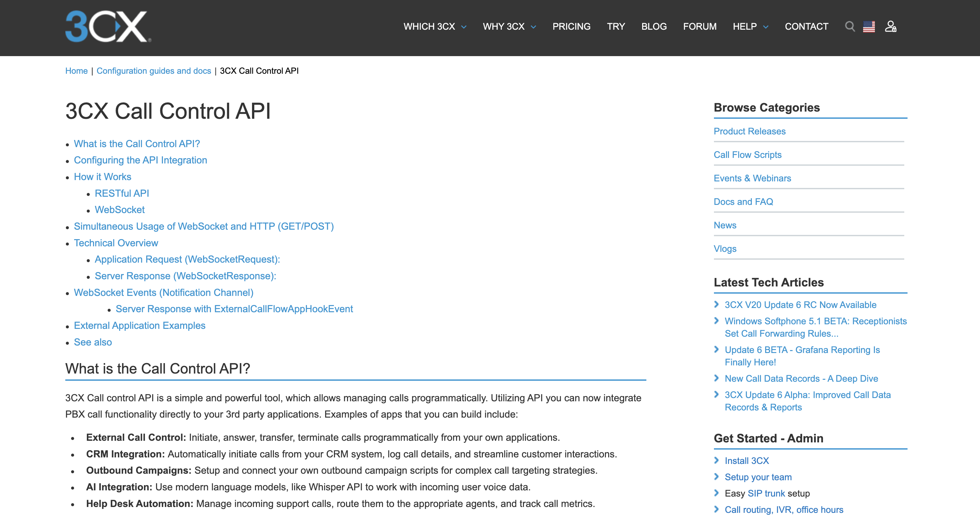The width and height of the screenshot is (980, 522).
Task: Jump to External Application Examples
Action: 140,326
